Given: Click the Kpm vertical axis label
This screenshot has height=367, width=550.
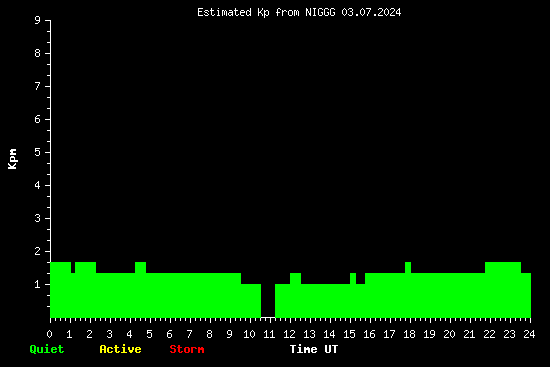Looking at the screenshot, I should click(13, 159).
